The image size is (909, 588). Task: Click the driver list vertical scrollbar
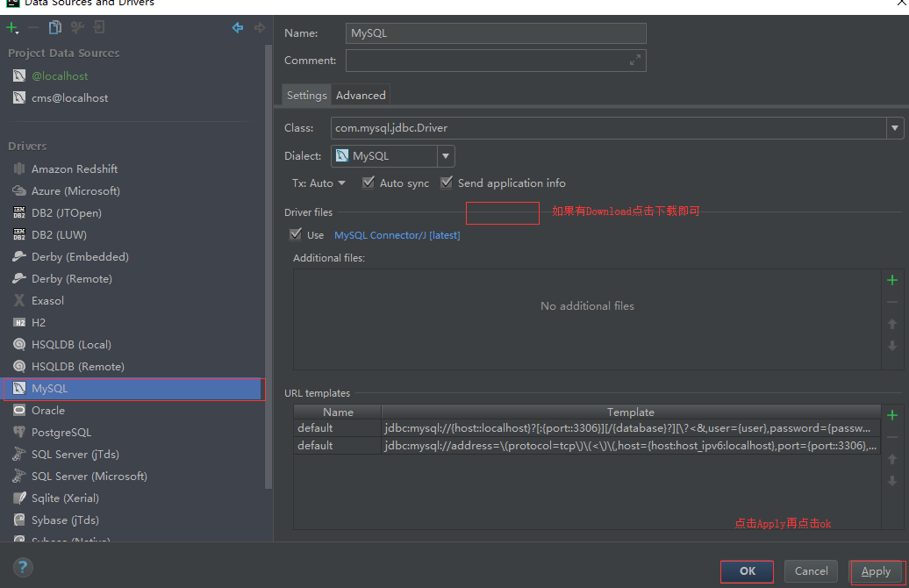[x=268, y=267]
